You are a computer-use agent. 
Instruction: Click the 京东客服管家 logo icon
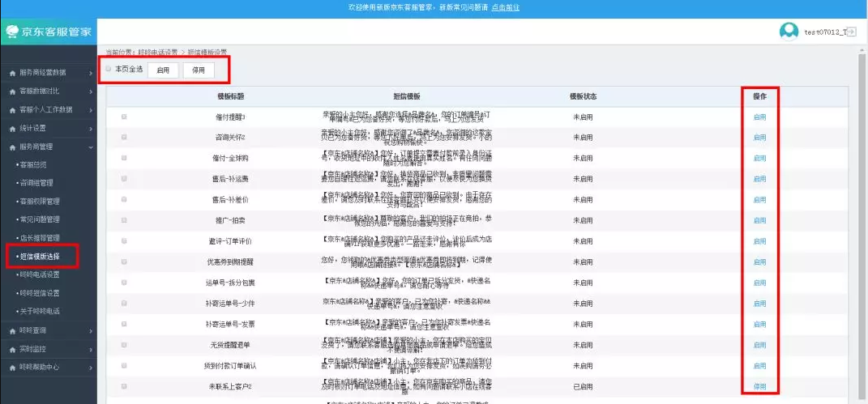12,32
